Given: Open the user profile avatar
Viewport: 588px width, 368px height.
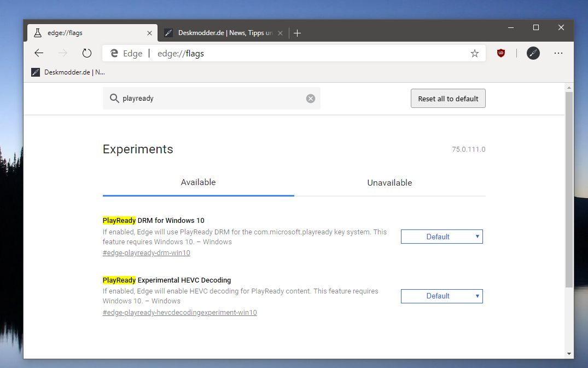Looking at the screenshot, I should tap(533, 53).
